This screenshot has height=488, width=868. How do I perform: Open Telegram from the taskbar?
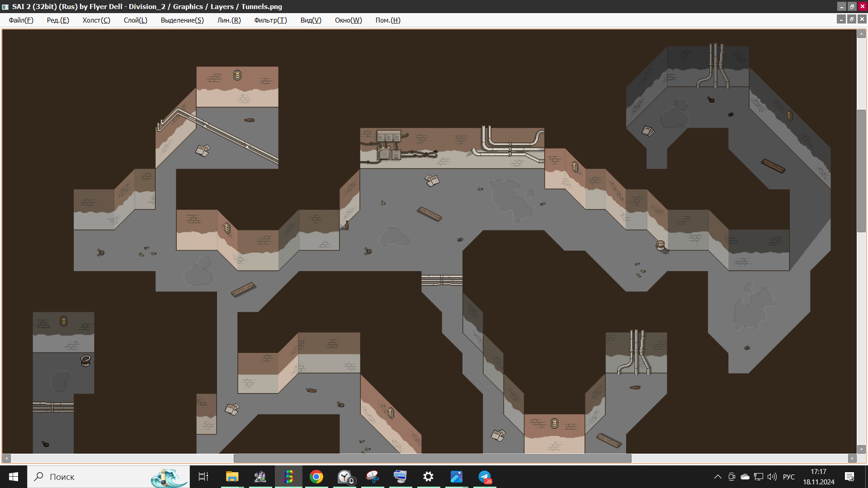[x=485, y=477]
